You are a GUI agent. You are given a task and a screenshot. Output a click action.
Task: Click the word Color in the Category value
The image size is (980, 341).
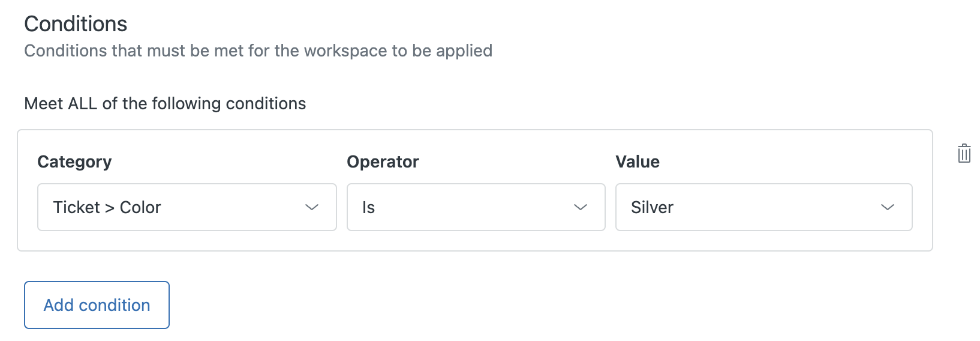[x=140, y=207]
